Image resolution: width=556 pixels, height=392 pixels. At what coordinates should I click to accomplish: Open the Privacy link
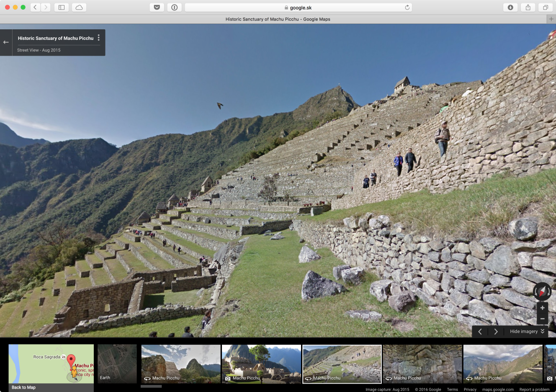(x=470, y=389)
